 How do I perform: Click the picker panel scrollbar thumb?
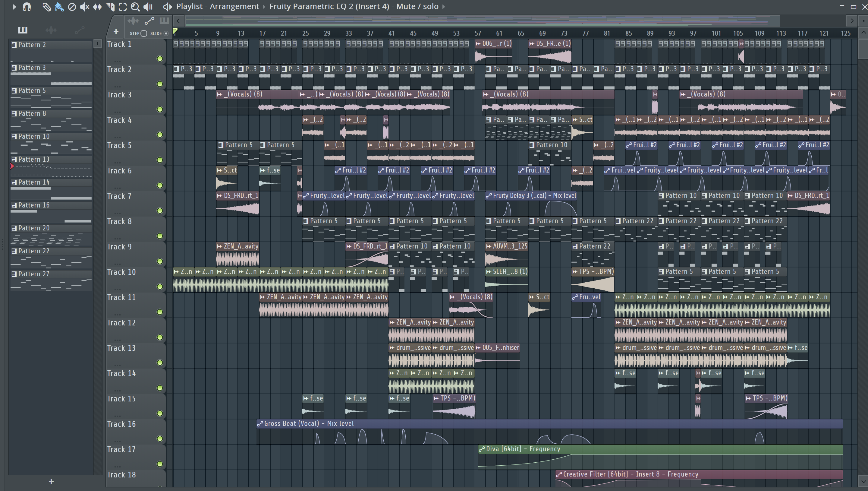click(x=97, y=43)
